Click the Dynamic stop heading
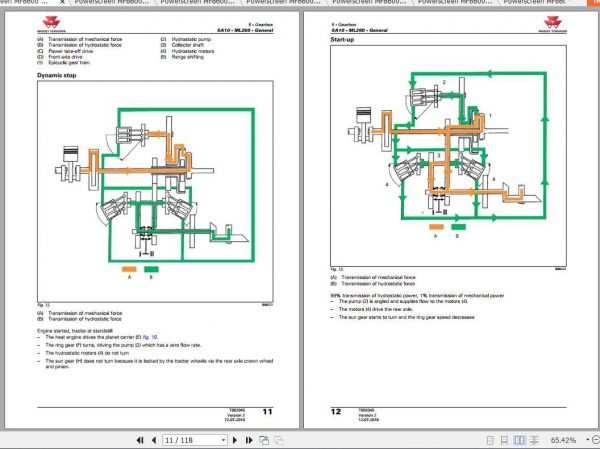This screenshot has width=600, height=449. 57,75
